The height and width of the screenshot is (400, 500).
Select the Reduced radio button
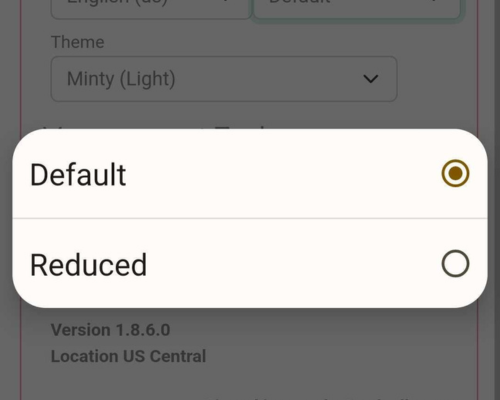pos(455,263)
